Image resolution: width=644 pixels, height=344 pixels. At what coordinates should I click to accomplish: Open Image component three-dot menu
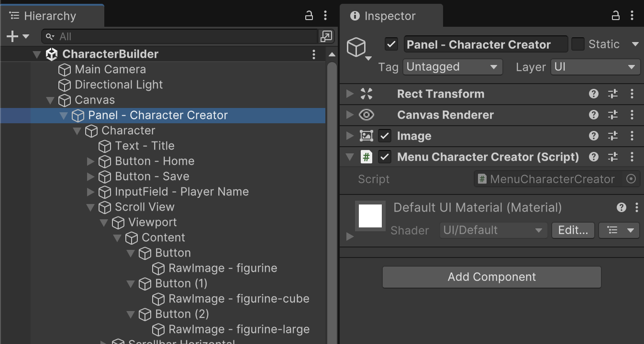(x=632, y=136)
